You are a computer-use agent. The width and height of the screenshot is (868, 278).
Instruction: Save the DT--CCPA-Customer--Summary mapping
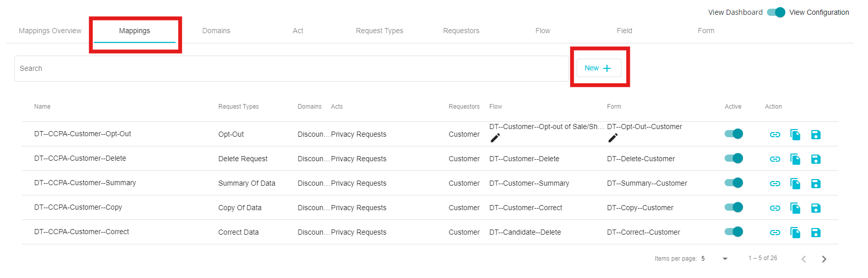click(x=815, y=184)
